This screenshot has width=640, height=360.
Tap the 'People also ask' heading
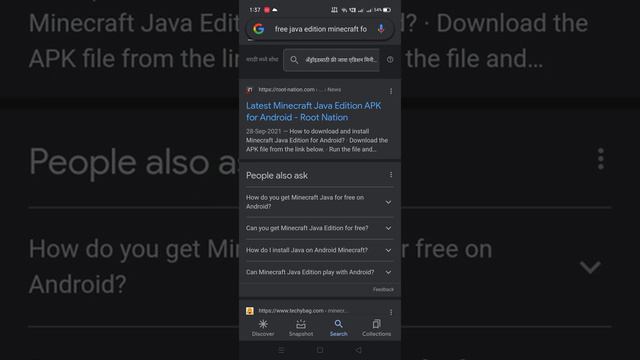click(x=277, y=176)
